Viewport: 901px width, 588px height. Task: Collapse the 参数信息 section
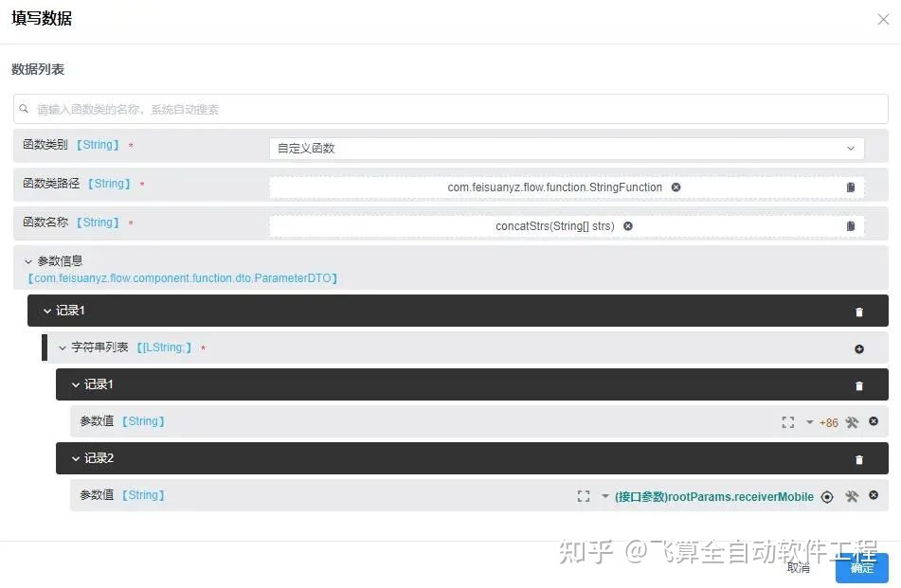(28, 261)
